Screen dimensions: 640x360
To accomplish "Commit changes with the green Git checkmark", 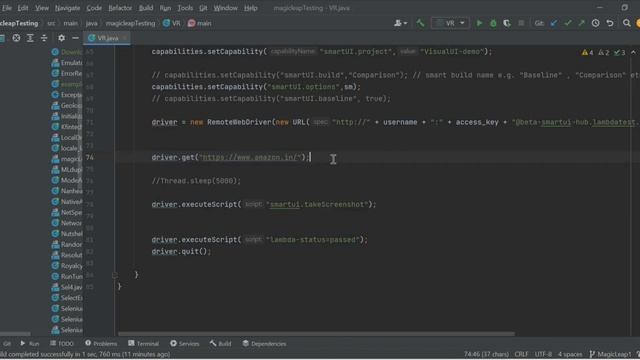I will 568,23.
